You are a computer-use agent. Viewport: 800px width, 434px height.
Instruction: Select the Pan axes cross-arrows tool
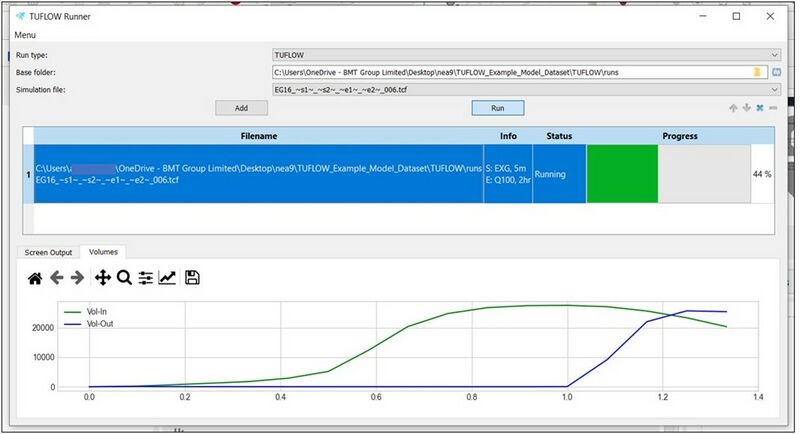102,278
